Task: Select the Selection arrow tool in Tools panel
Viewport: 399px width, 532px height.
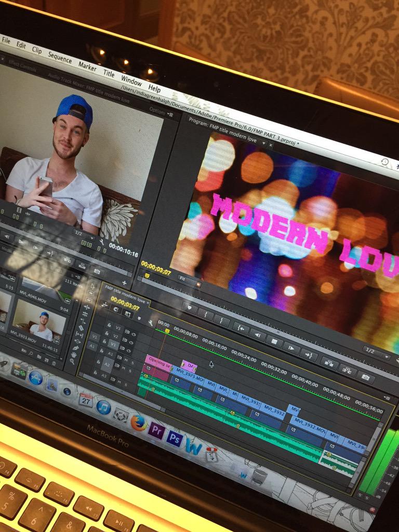Action: click(92, 286)
